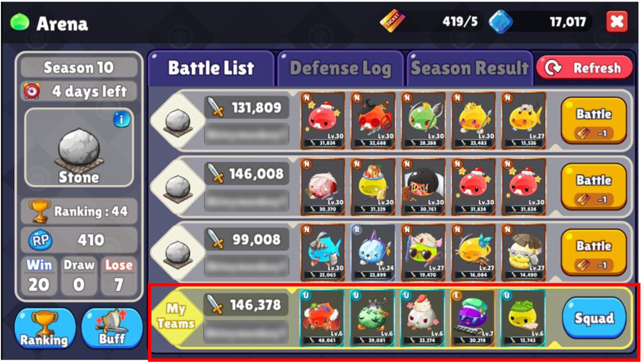The width and height of the screenshot is (642, 364).
Task: Open the Squad editor button
Action: 594,318
